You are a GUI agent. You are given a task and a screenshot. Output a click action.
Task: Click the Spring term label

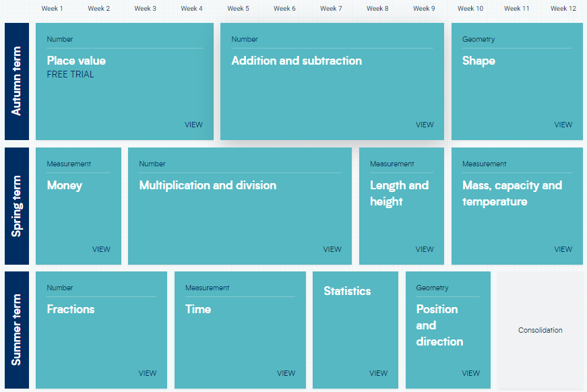[x=17, y=206]
